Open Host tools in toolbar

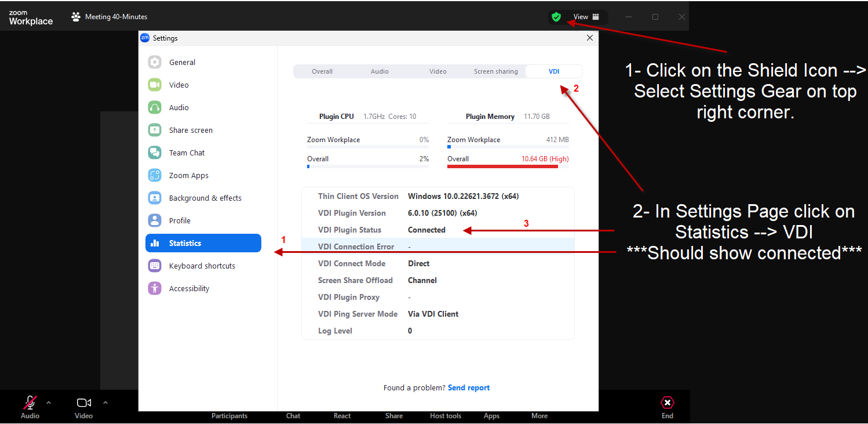pos(446,416)
